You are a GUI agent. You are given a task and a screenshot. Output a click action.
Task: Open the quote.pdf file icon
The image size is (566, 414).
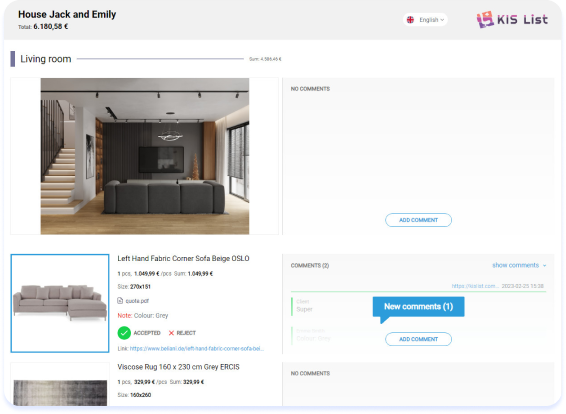(x=120, y=301)
